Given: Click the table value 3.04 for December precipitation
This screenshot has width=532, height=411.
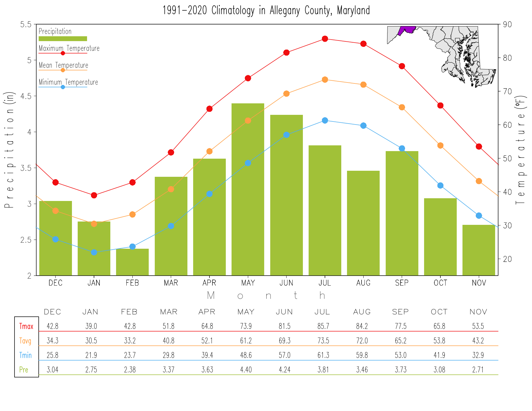Looking at the screenshot, I should tap(53, 370).
